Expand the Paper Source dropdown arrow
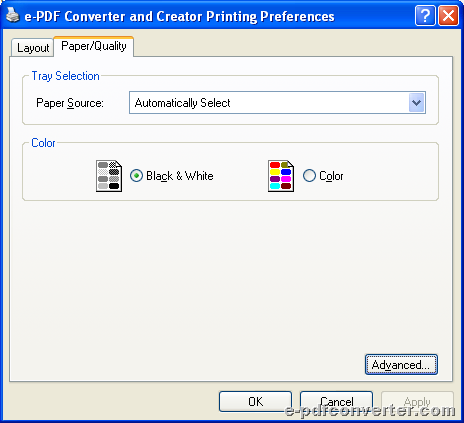Image resolution: width=464 pixels, height=423 pixels. click(x=416, y=103)
